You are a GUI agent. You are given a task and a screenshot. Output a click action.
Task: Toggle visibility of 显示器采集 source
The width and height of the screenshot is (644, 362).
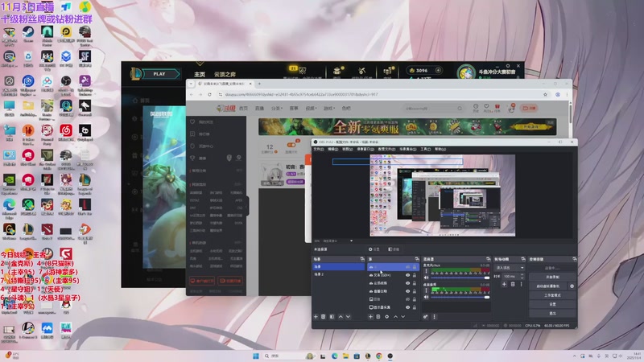tap(407, 307)
